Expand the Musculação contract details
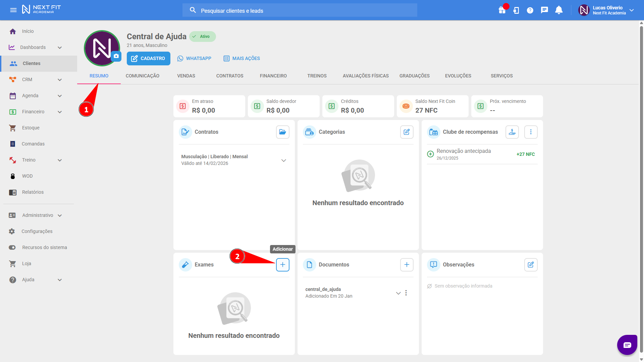Screen dimensions: 644x362 coord(283,161)
